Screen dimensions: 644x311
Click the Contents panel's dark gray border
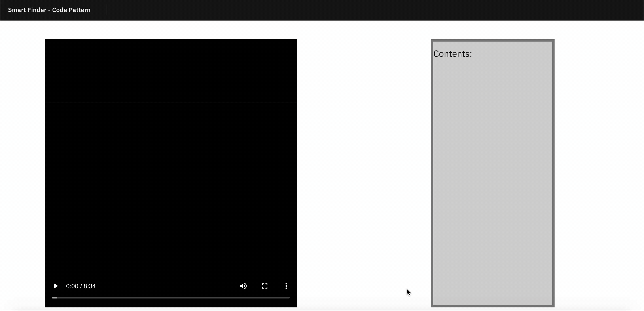pyautogui.click(x=432, y=175)
